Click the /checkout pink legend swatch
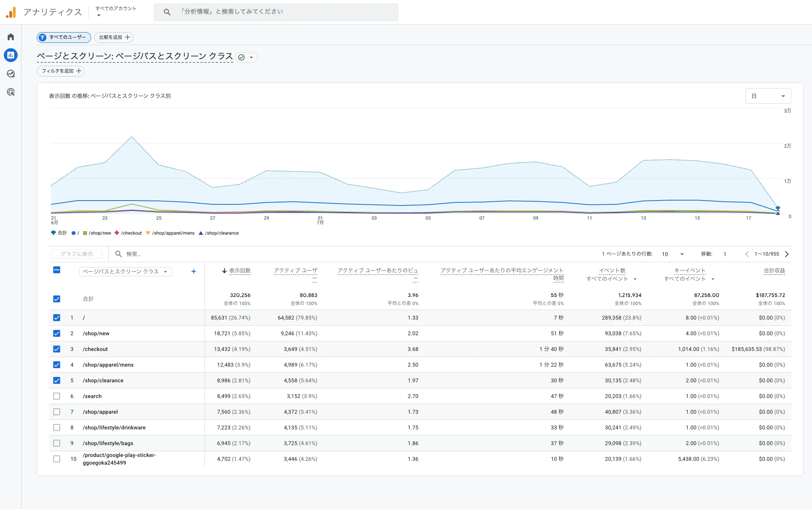Screen dimensions: 812x509 click(117, 233)
